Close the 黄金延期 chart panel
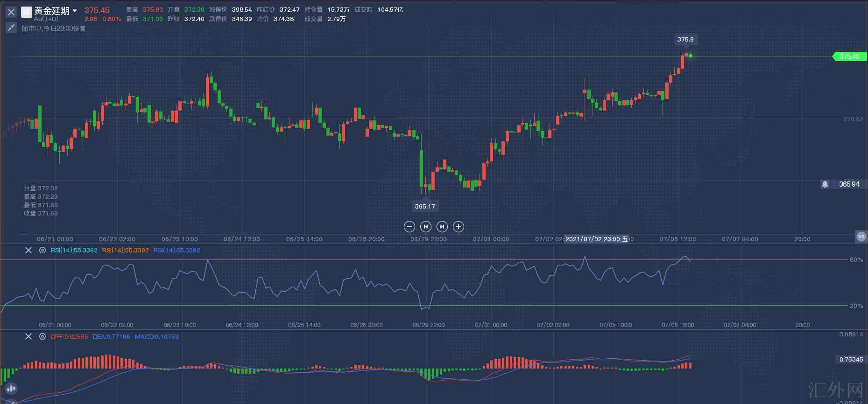The image size is (868, 404). coord(11,12)
